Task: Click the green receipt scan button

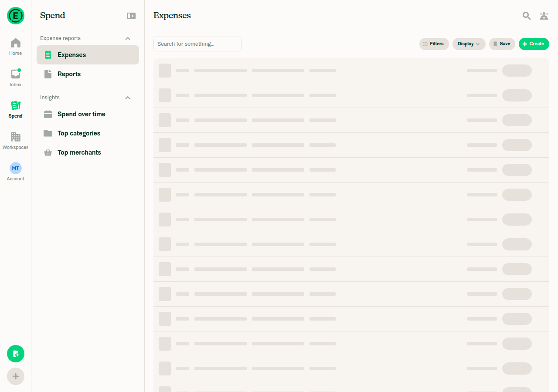Action: [16, 354]
